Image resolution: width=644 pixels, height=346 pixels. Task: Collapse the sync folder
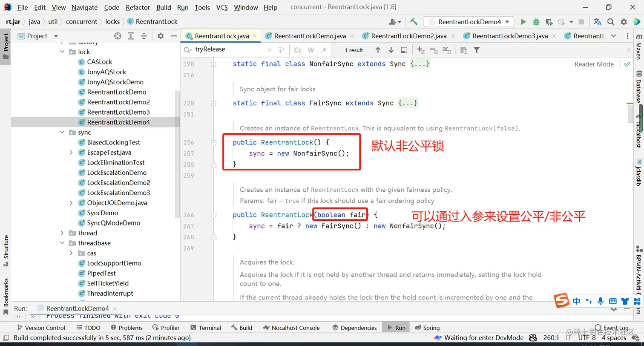(x=62, y=133)
